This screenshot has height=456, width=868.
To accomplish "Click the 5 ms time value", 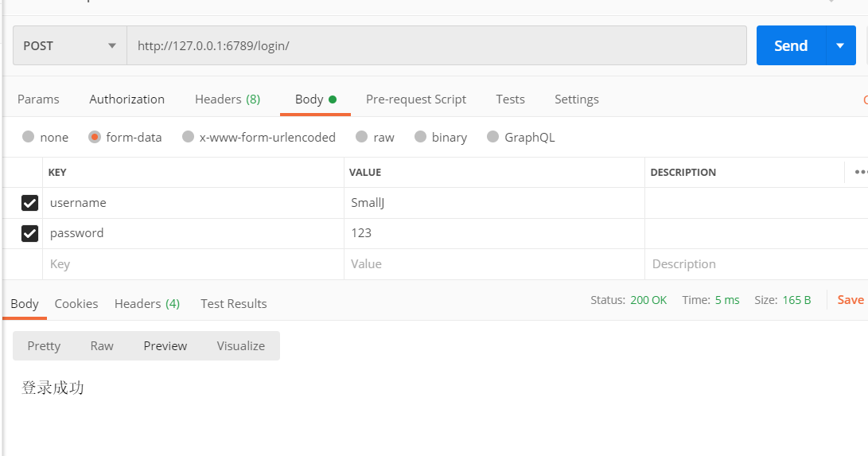I will (x=727, y=300).
